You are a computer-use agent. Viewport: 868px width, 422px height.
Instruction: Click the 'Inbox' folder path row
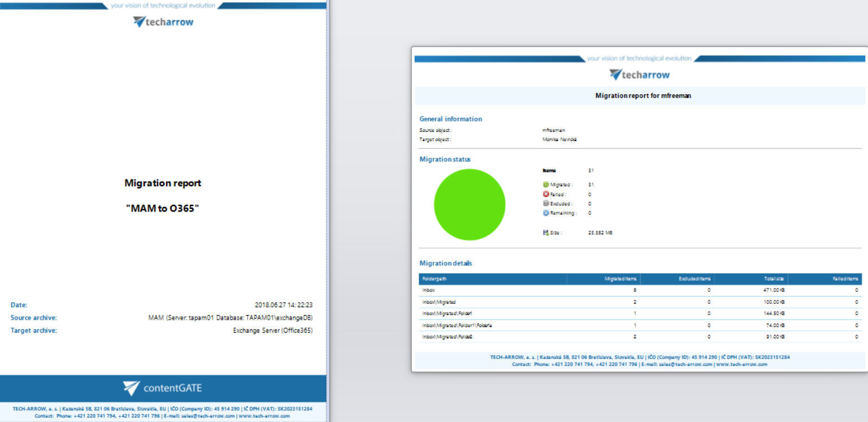pyautogui.click(x=640, y=290)
